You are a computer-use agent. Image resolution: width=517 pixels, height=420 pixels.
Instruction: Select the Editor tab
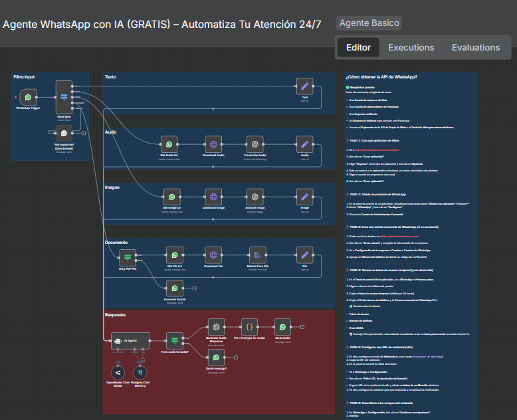click(x=358, y=47)
